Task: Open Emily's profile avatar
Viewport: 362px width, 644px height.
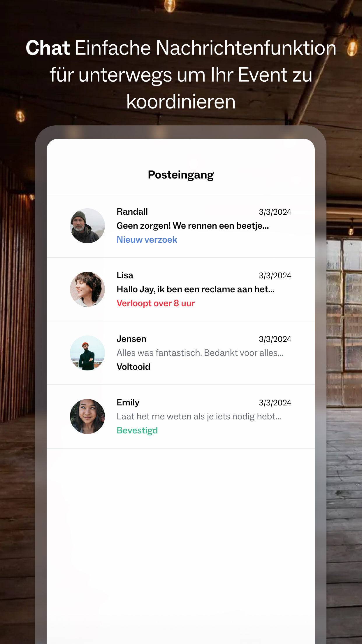Action: (x=87, y=416)
